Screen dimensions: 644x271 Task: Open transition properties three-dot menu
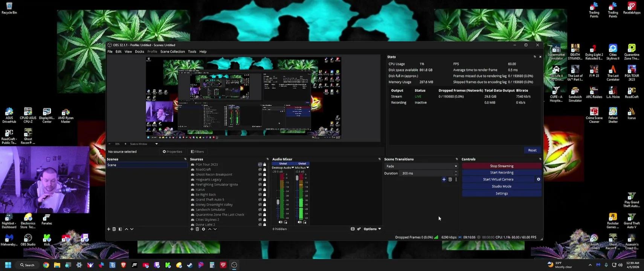456,180
